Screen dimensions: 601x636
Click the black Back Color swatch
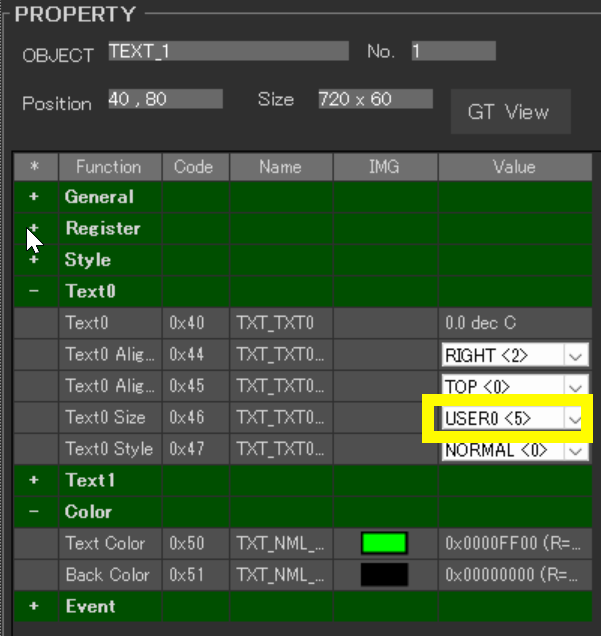pos(385,575)
